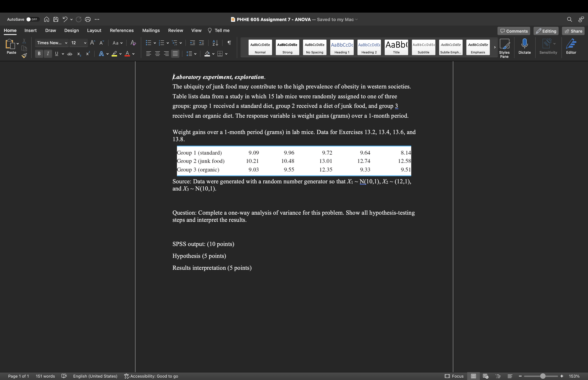
Task: Open the Sort tool
Action: [215, 43]
